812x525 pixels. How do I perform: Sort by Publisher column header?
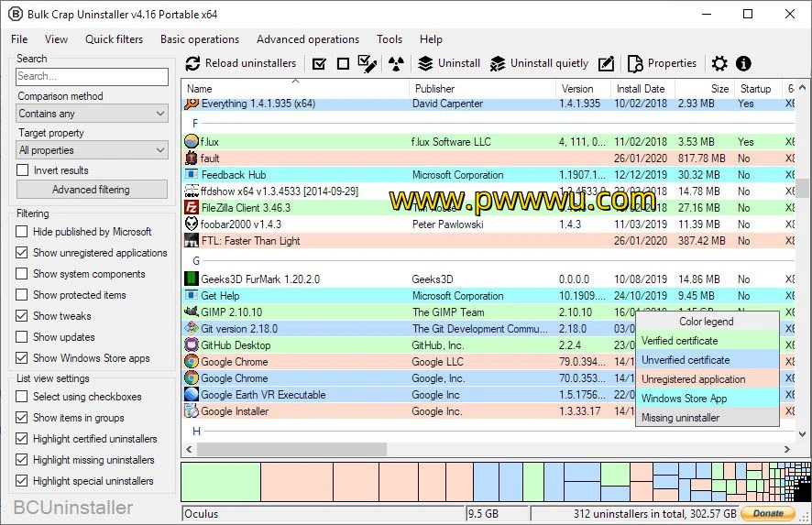coord(483,89)
